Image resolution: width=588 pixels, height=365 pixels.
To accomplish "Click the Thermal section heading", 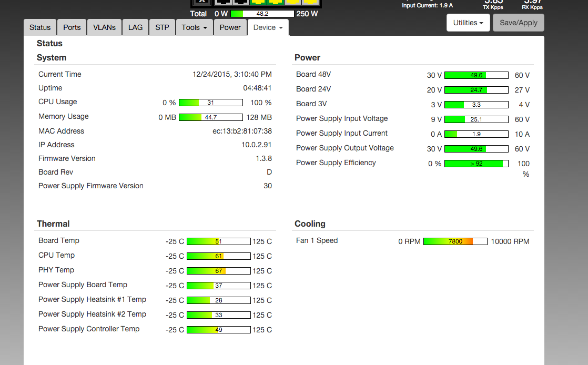I will [x=53, y=224].
